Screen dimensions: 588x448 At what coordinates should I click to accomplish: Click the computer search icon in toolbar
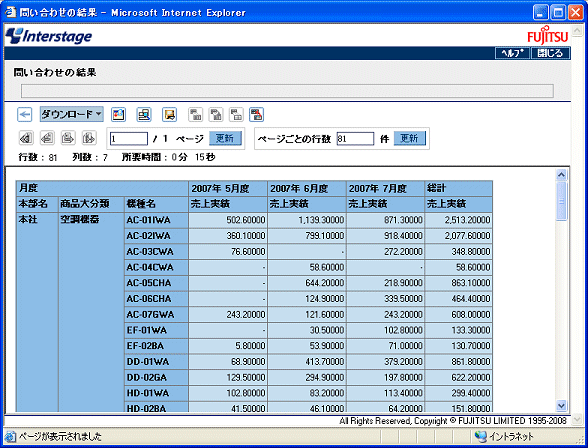pyautogui.click(x=144, y=114)
